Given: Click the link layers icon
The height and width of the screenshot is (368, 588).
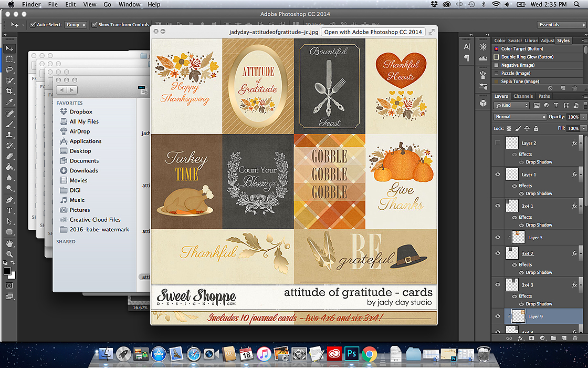Looking at the screenshot, I should [509, 338].
